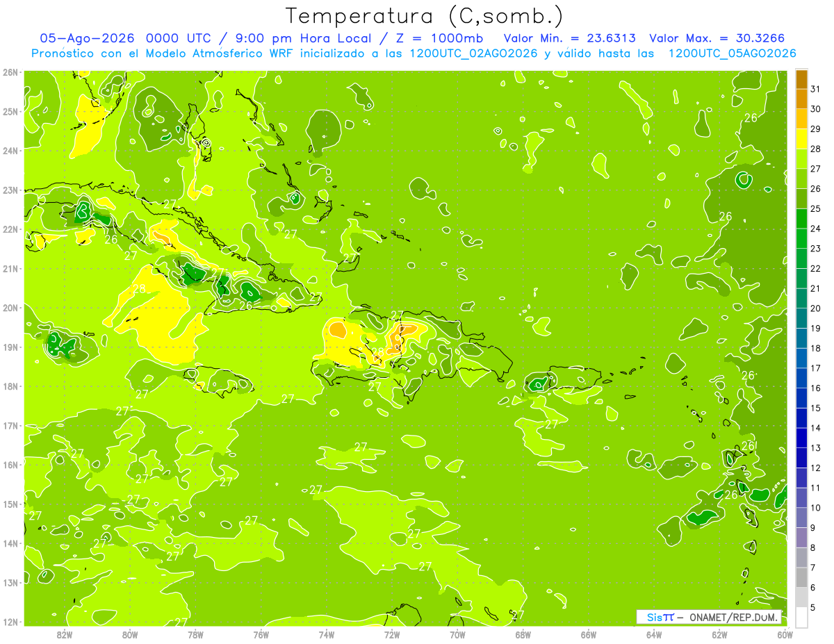Click the gray color bar segment between 6 and 7
Image resolution: width=834 pixels, height=644 pixels.
801,577
